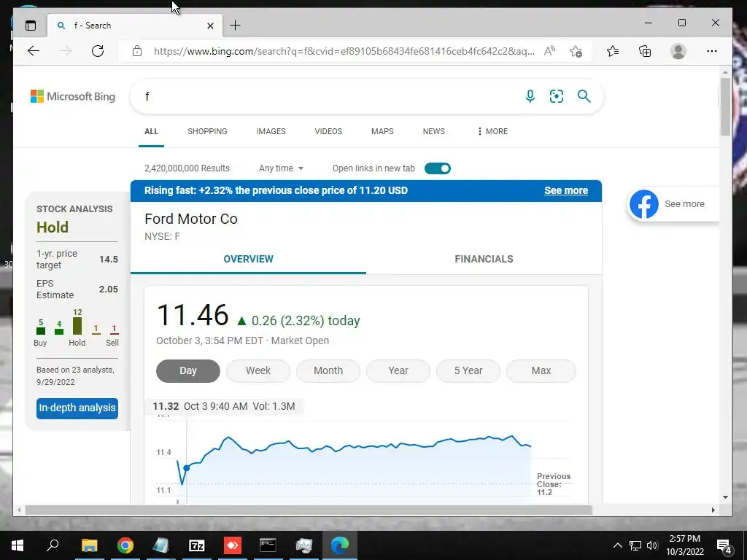Close the 'f - Search' tab
This screenshot has width=747, height=560.
(x=210, y=26)
